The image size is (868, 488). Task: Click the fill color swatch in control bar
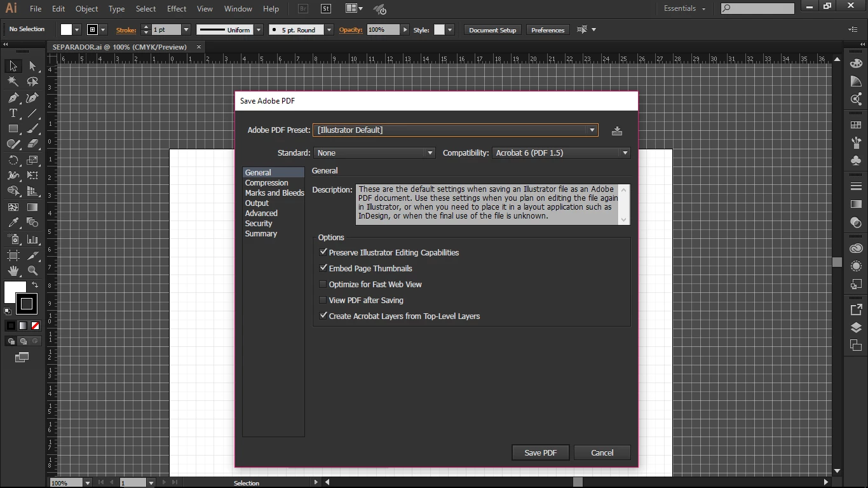pos(66,30)
